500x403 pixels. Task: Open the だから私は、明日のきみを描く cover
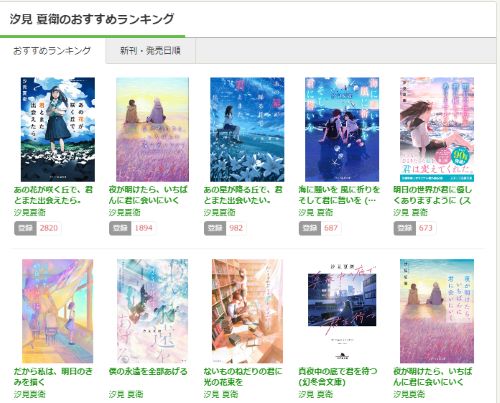pyautogui.click(x=58, y=311)
